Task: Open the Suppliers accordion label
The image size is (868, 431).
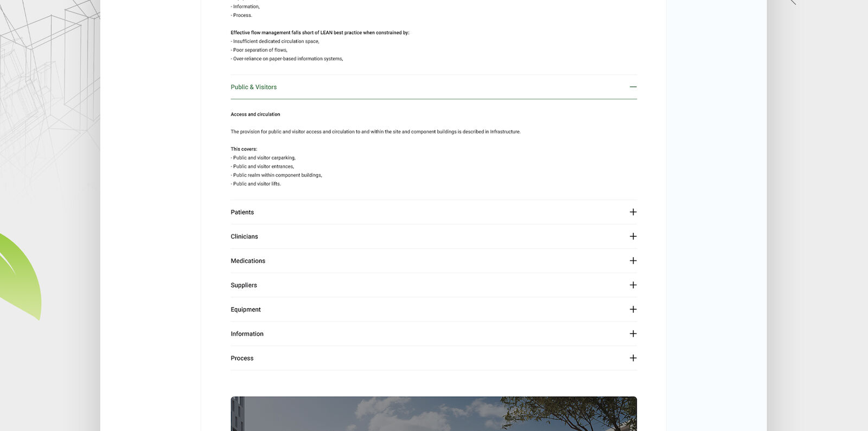Action: tap(244, 286)
